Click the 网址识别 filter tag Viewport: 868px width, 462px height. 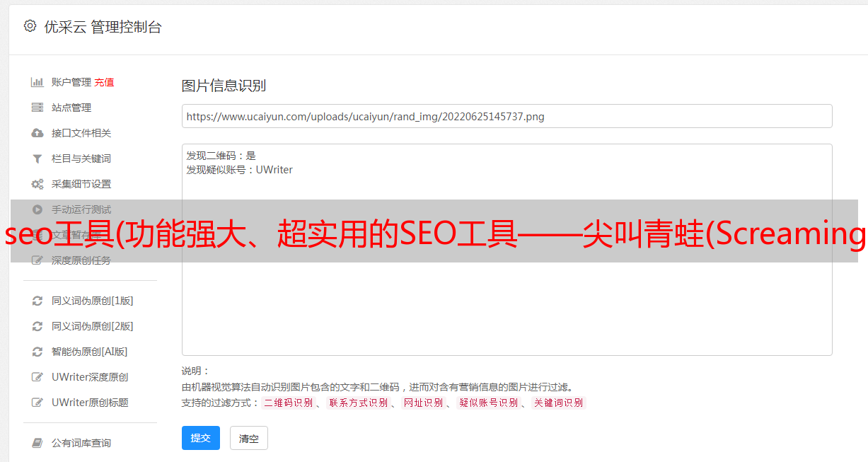[x=423, y=403]
